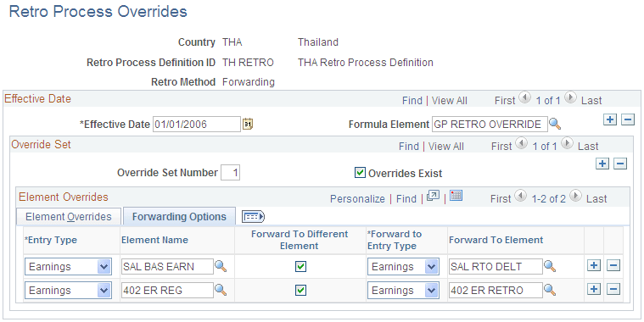Open Personalize for Element Overrides grid

pos(357,198)
